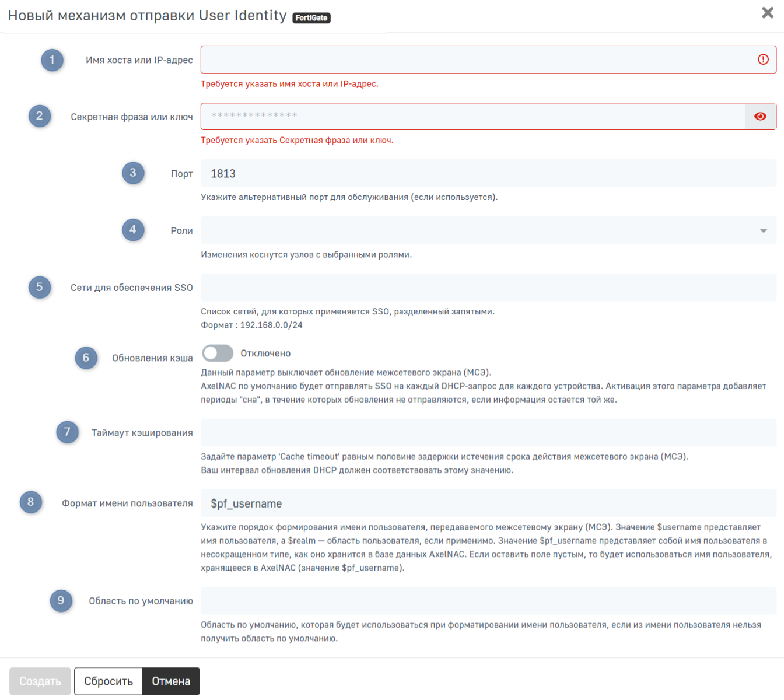Click the numbered badge 8 beside Формат имени пользователя
Viewport: 784px width, 700px height.
(x=31, y=502)
